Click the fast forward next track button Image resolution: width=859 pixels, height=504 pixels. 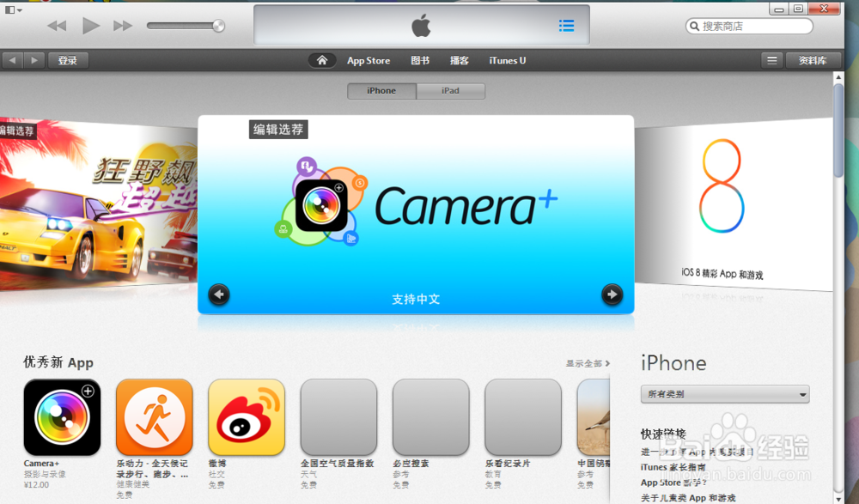coord(123,26)
